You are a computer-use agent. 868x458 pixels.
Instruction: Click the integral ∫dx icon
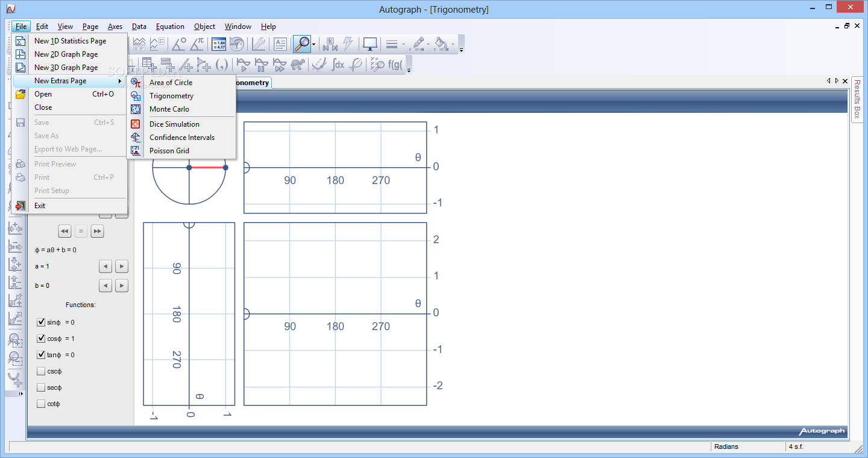pyautogui.click(x=338, y=64)
